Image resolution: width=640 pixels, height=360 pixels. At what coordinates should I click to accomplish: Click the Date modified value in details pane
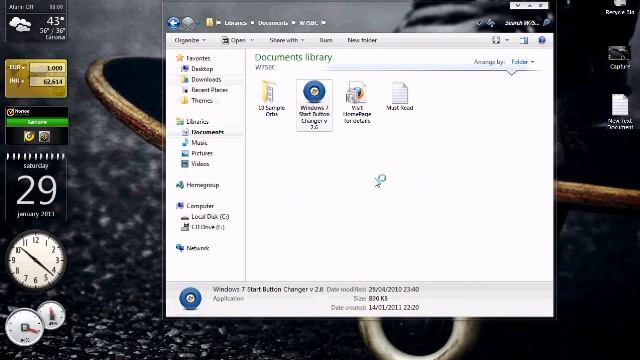click(x=393, y=289)
